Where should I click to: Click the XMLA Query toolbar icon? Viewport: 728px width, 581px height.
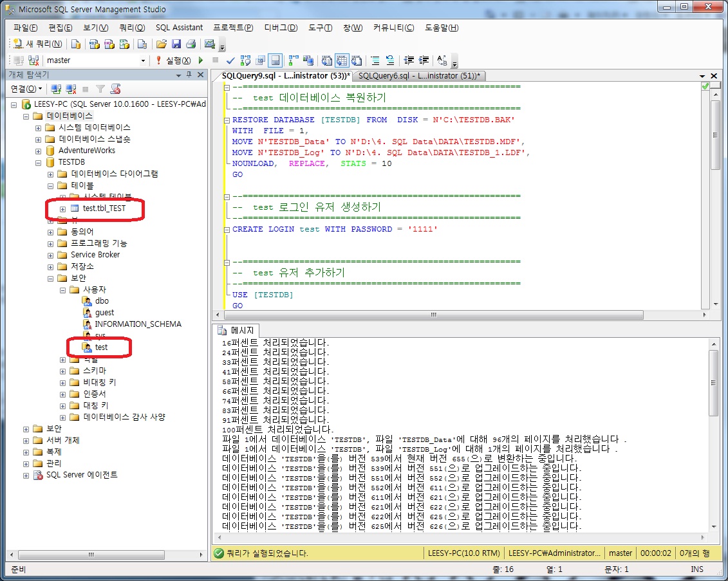click(x=124, y=44)
